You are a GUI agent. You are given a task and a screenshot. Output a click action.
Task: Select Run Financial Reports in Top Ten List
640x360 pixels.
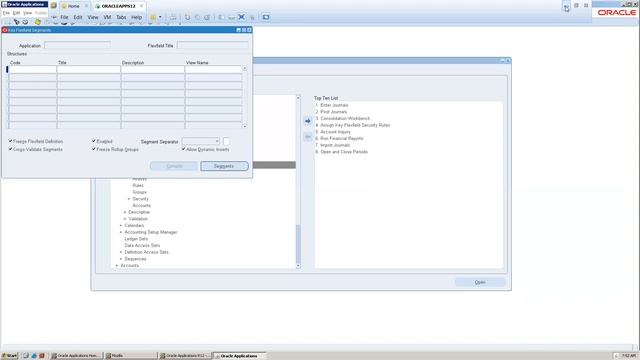(339, 138)
